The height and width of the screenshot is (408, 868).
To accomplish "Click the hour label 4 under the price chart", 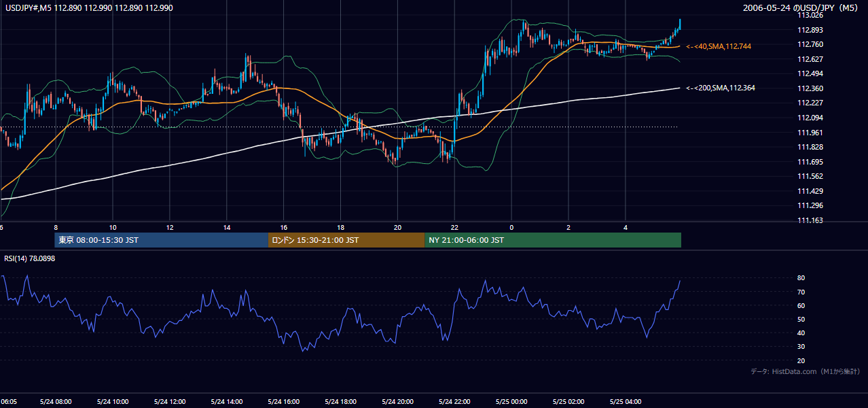I will point(626,228).
